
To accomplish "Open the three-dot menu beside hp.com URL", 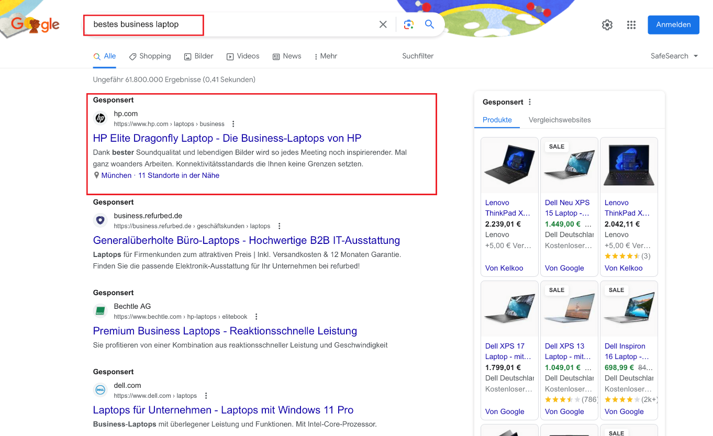I will (233, 124).
